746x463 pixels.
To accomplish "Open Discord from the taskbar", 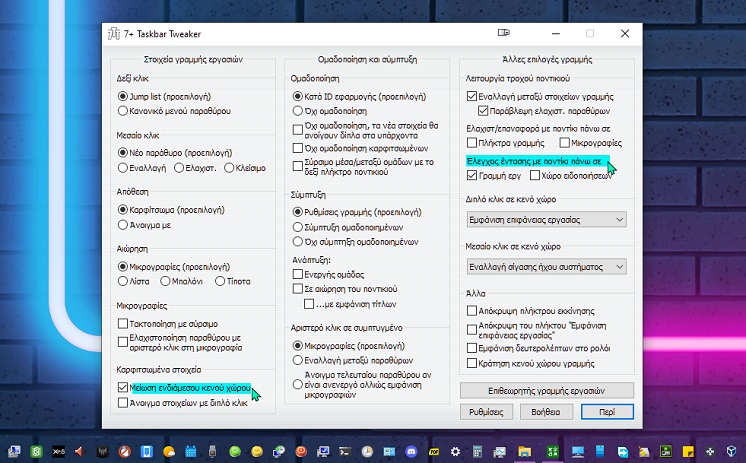I will 411,452.
